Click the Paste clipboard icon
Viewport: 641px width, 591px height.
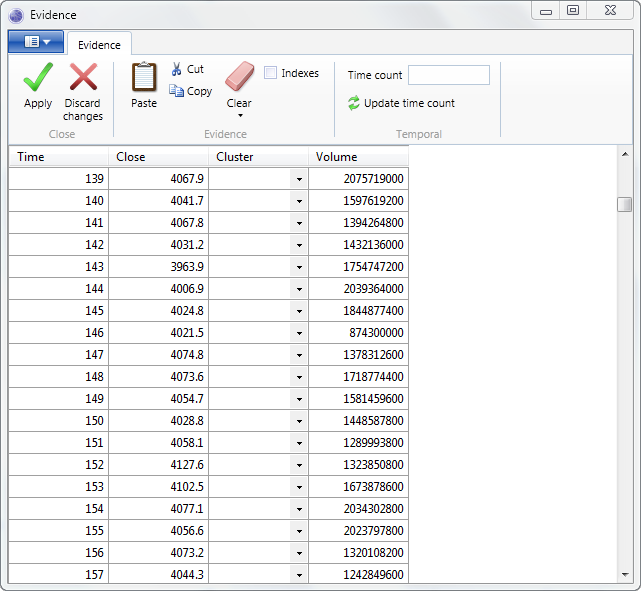144,78
